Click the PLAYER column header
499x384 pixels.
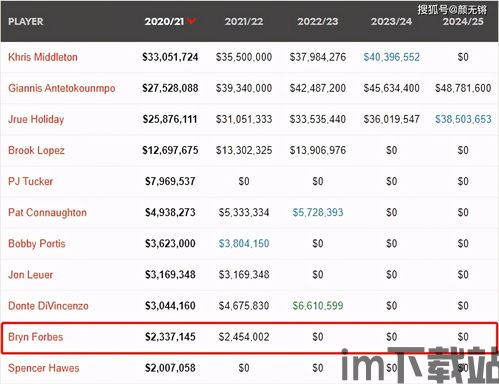[x=26, y=21]
